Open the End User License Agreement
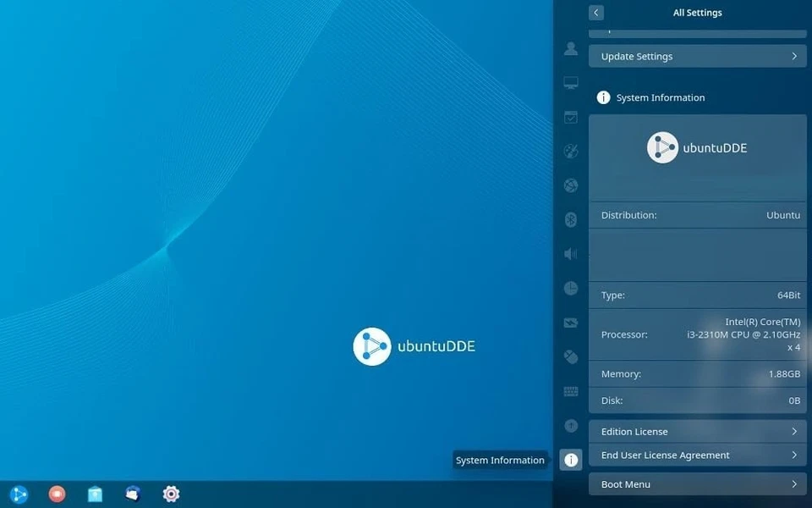The image size is (812, 508). tap(697, 455)
